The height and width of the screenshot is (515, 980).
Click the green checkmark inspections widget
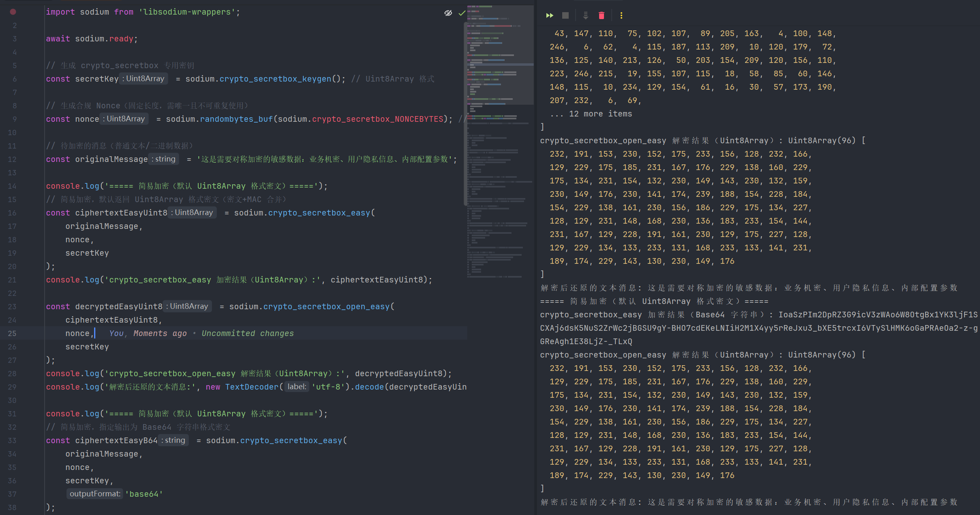[462, 13]
